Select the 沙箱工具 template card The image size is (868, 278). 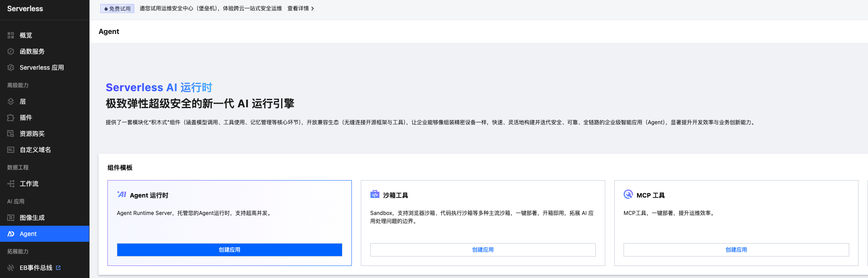pos(483,223)
